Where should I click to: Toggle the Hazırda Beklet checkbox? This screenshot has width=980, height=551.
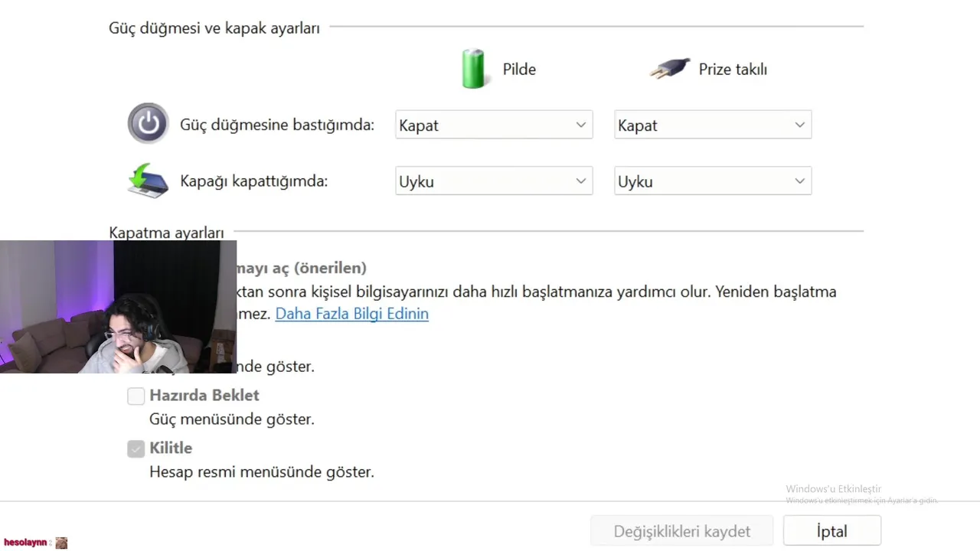point(136,396)
